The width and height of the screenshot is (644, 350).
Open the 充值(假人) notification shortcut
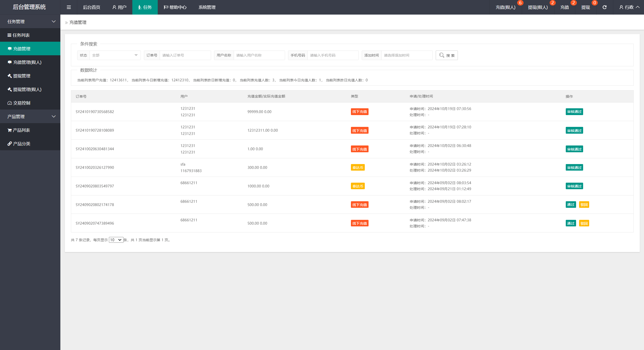(x=506, y=7)
